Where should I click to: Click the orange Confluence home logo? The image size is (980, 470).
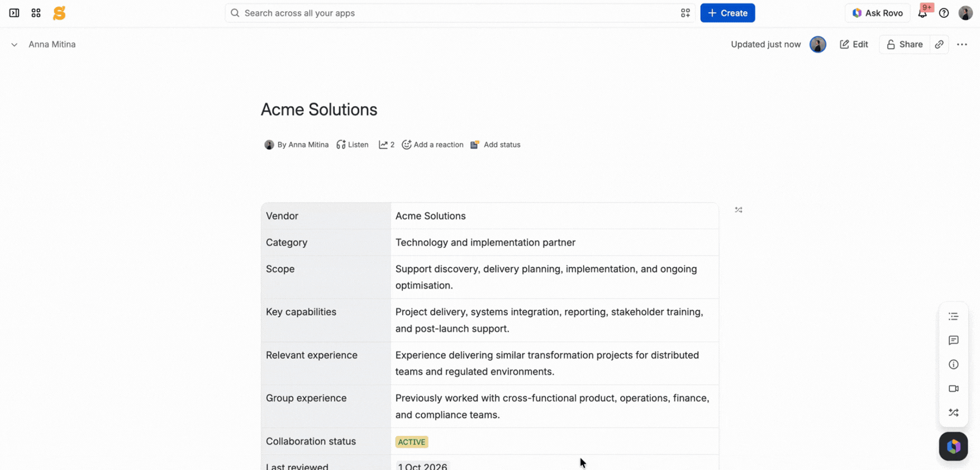[59, 13]
